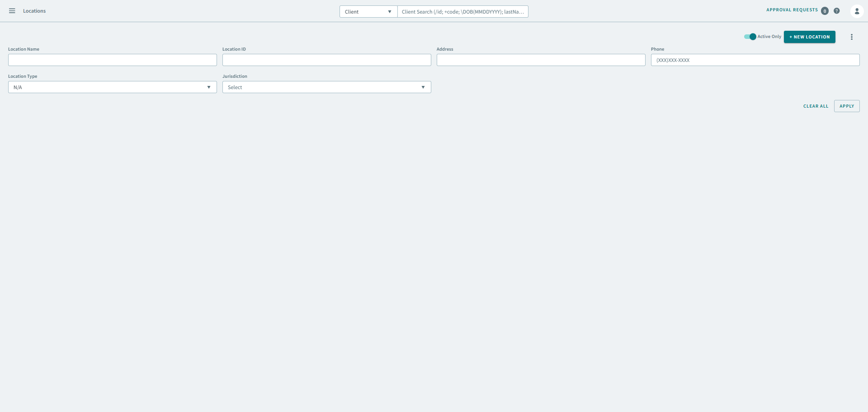This screenshot has width=868, height=412.
Task: Click the NEW LOCATION button
Action: (809, 37)
